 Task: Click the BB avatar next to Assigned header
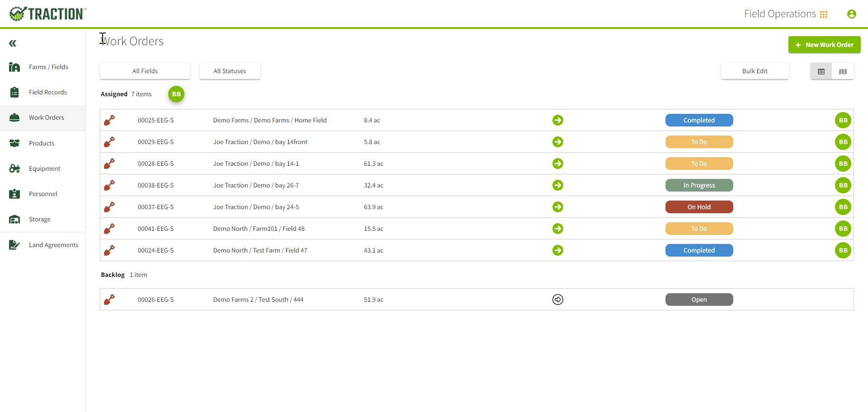pyautogui.click(x=176, y=94)
